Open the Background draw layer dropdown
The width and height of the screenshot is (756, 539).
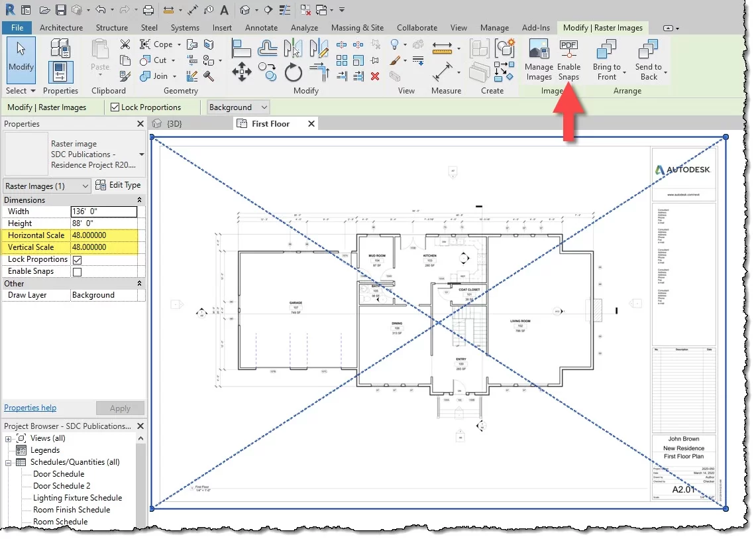click(x=238, y=107)
